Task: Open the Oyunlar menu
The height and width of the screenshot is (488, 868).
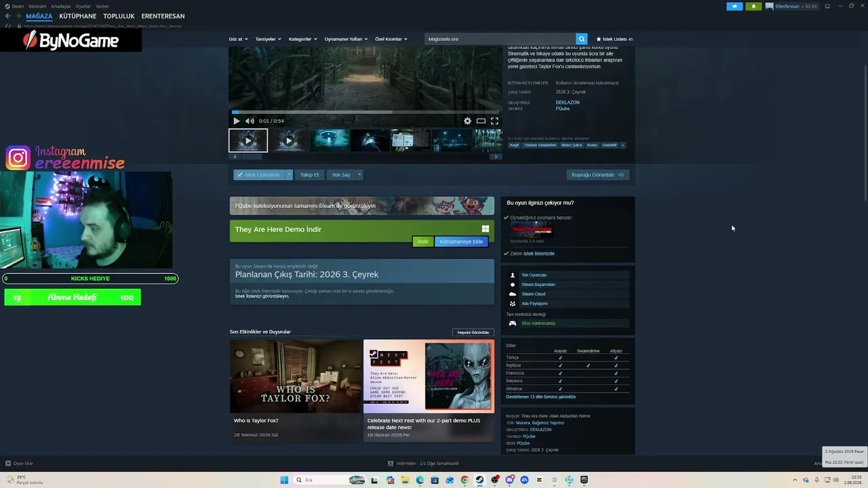Action: 83,6
